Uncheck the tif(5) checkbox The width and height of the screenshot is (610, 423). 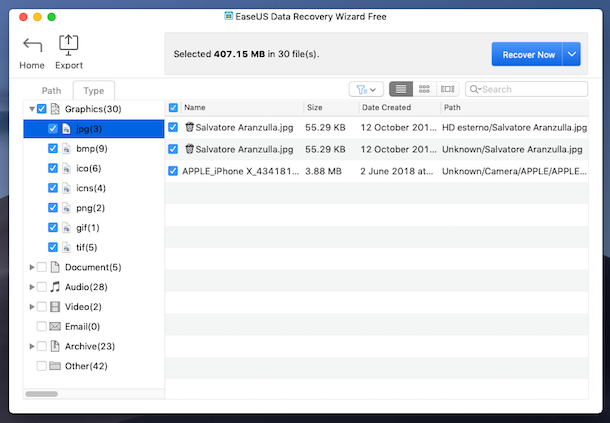(x=53, y=247)
